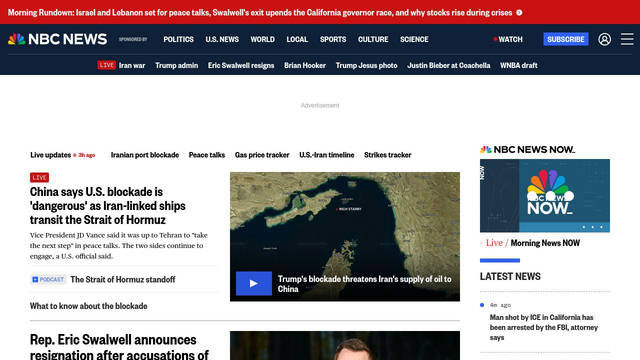Open the Strikes tracker link

pos(388,155)
